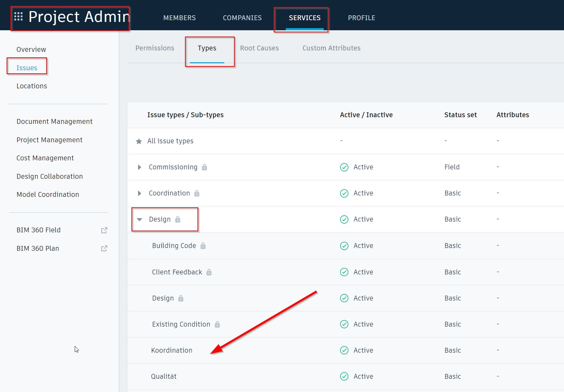
Task: Click the lock icon beside the Design type
Action: click(178, 219)
